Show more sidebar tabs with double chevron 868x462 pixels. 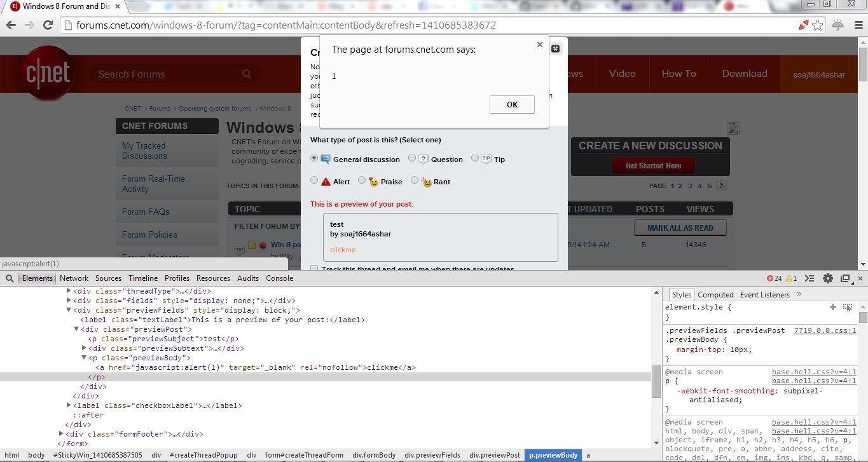799,294
